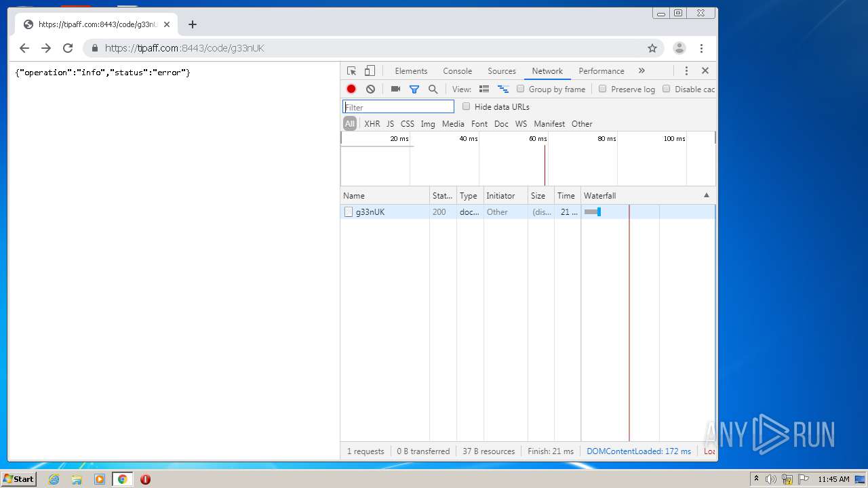Clear the network log
The height and width of the screenshot is (488, 868).
370,89
